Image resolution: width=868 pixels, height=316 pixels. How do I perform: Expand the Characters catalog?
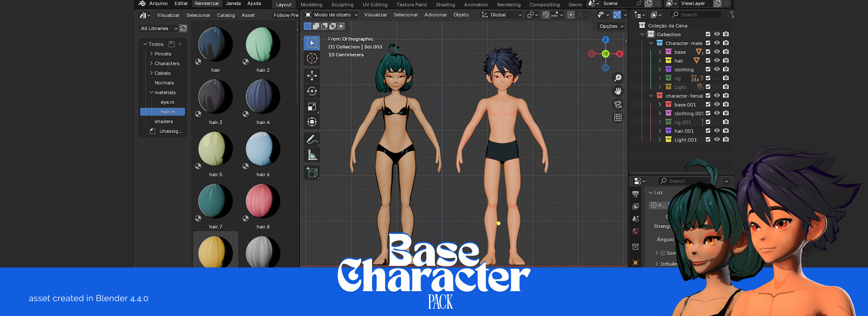click(x=151, y=64)
